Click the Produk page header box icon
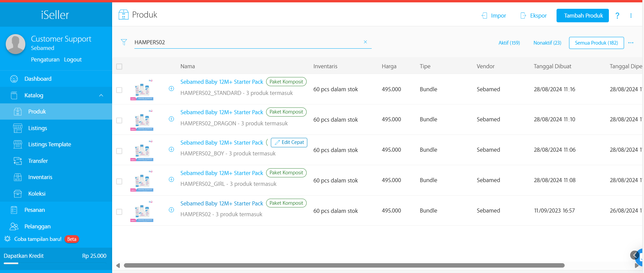644x273 pixels. [x=124, y=15]
